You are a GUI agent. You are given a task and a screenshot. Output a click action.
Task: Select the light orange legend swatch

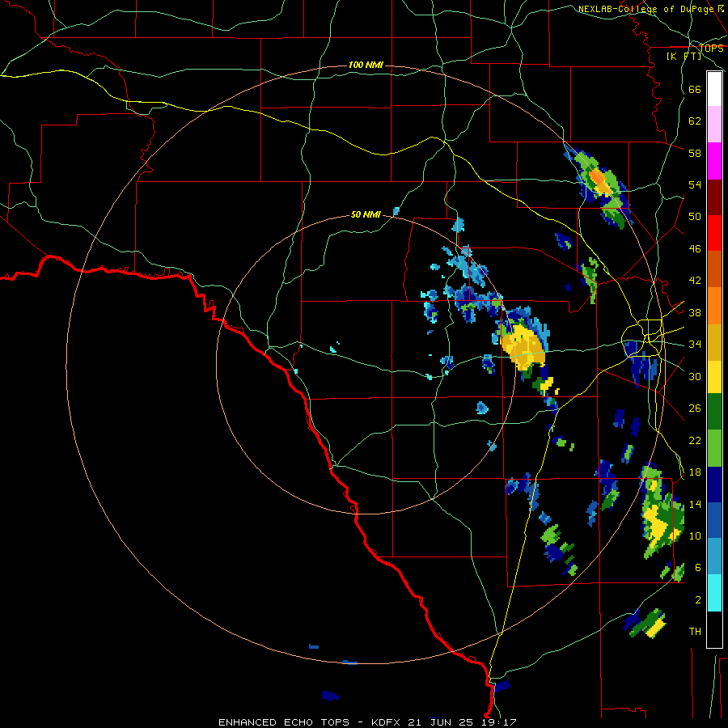(x=714, y=306)
